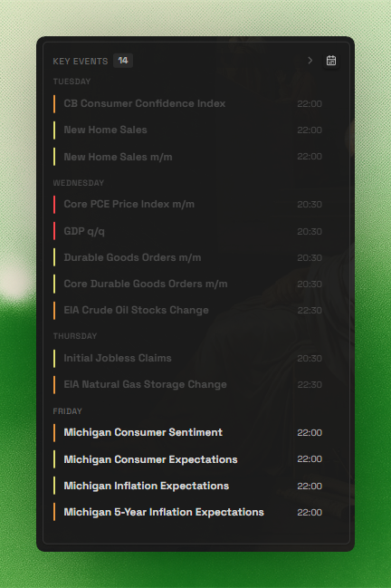Click 22:30 time of EIA Natural Gas
This screenshot has width=391, height=588.
pos(310,385)
